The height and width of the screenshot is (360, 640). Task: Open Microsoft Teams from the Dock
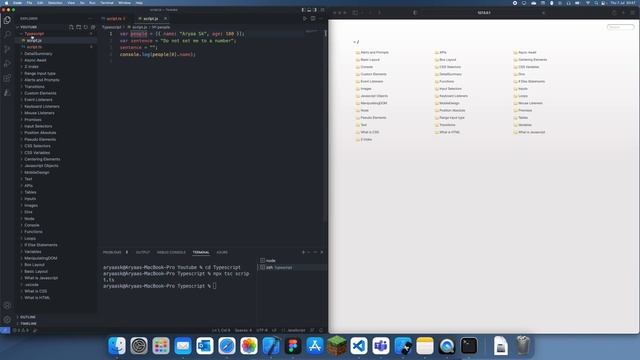pos(381,346)
